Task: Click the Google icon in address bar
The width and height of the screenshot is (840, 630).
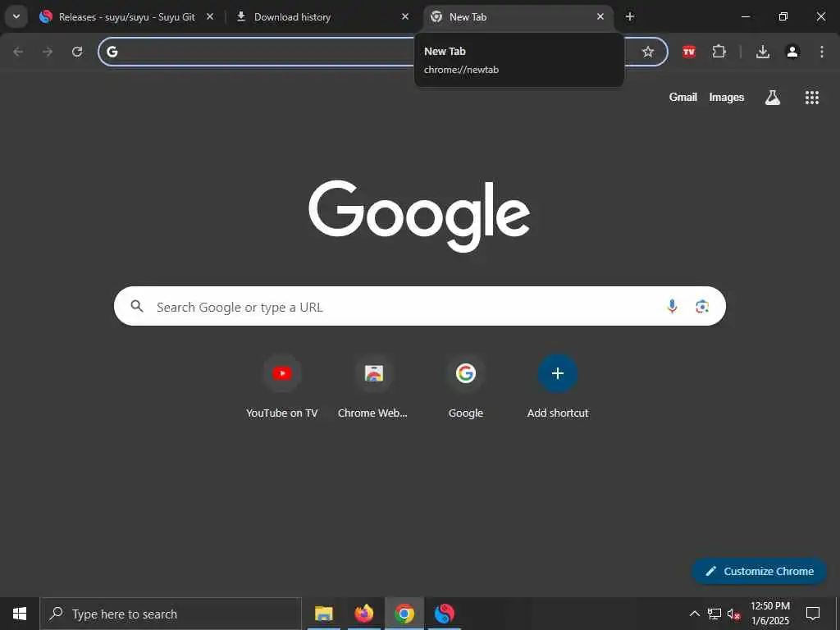Action: [x=112, y=52]
